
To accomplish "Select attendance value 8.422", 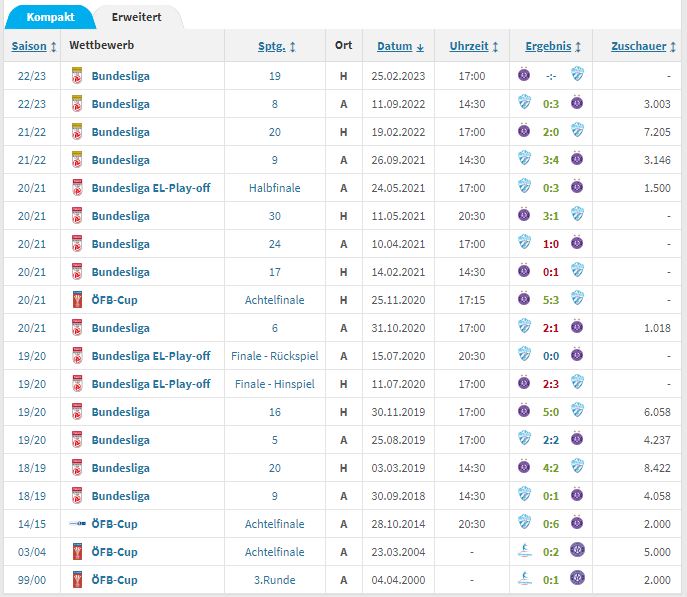I will (657, 468).
